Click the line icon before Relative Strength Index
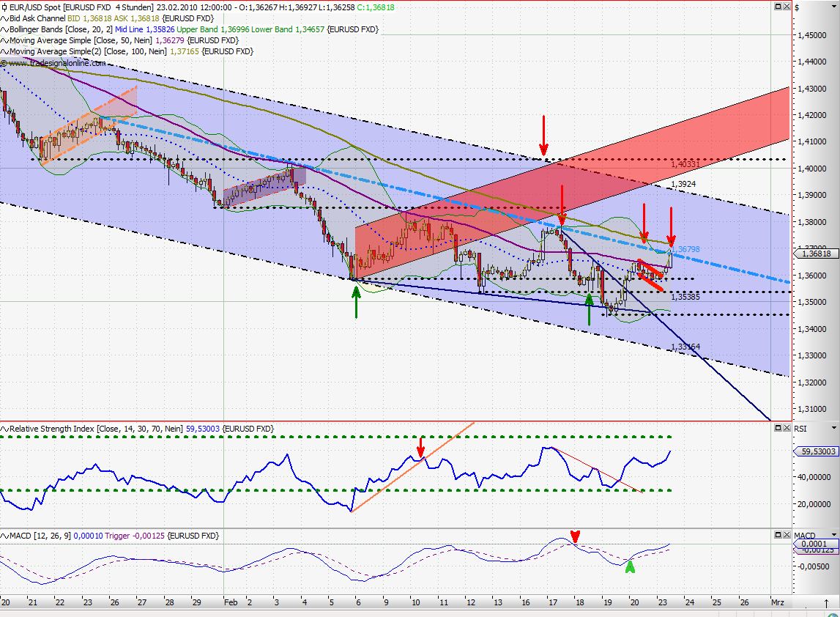840x617 pixels. [x=4, y=429]
